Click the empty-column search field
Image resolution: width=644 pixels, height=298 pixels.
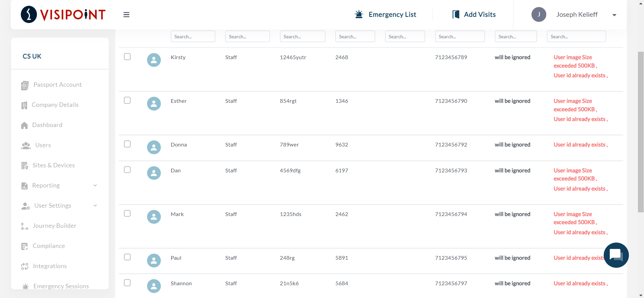coord(405,36)
